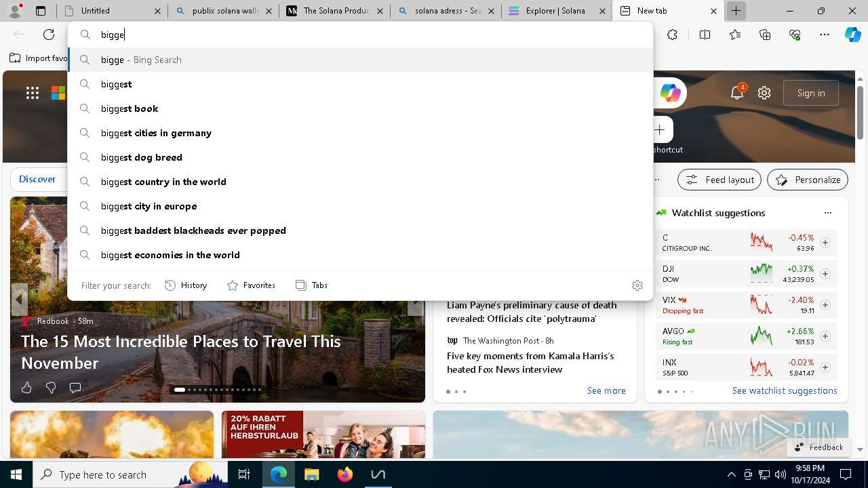Add INX S&P 500 to watchlist
The width and height of the screenshot is (868, 488).
tap(825, 367)
